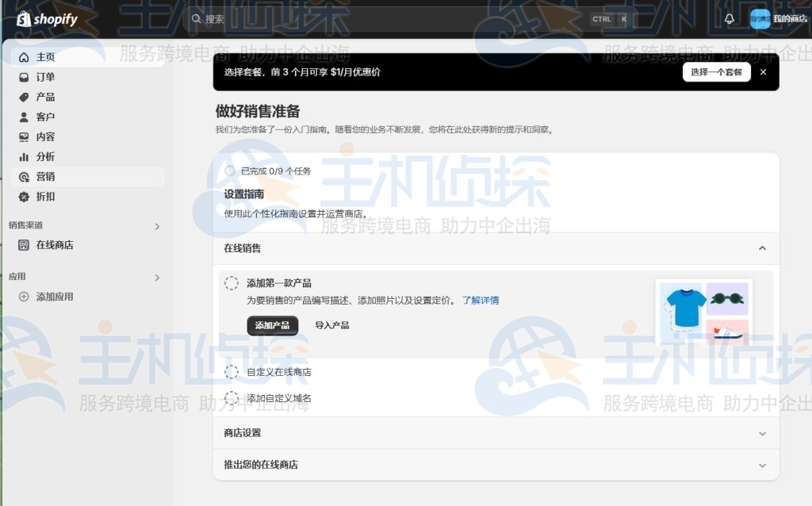Expand the 商店设置 section
Viewport: 812px width, 506px height.
tap(762, 435)
